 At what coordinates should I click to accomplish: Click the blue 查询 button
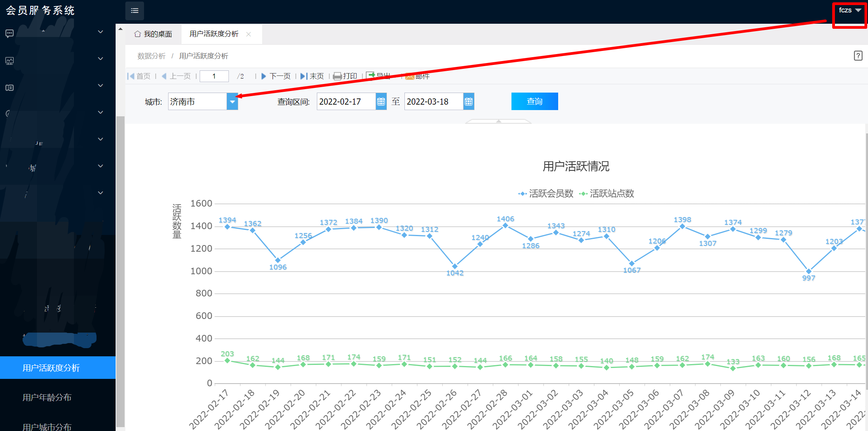(x=534, y=102)
